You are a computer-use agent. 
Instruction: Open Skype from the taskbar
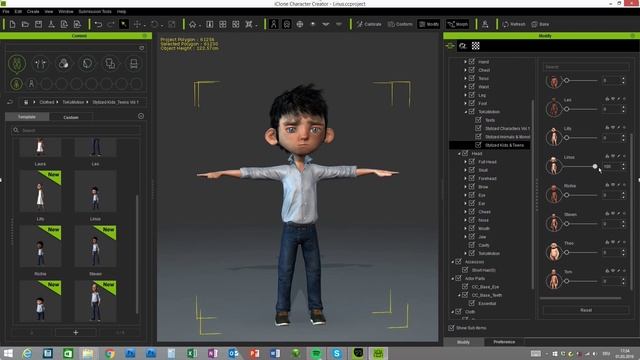pyautogui.click(x=337, y=353)
